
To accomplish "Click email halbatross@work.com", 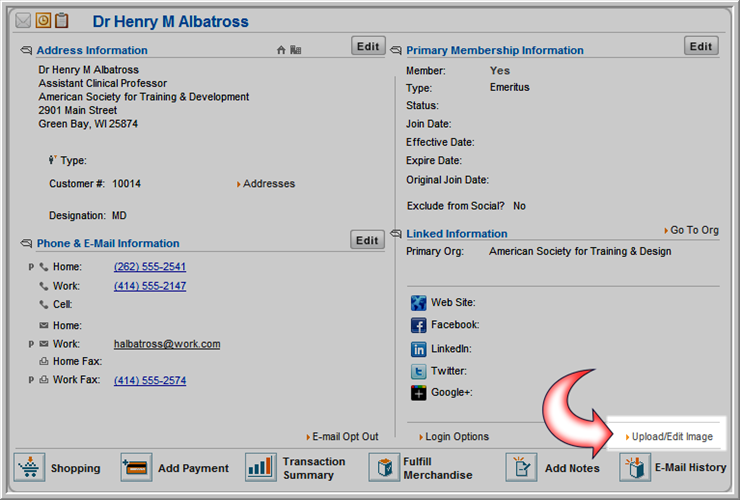I will (167, 344).
